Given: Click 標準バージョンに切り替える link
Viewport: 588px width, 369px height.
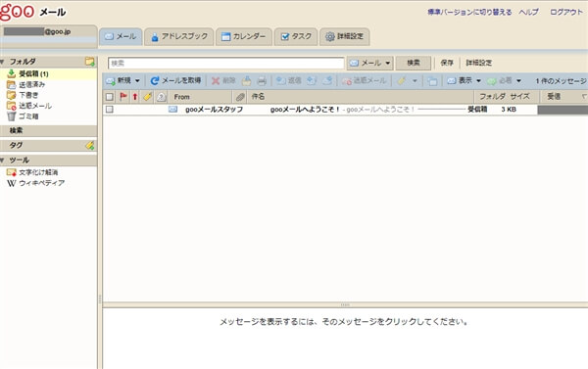Looking at the screenshot, I should pyautogui.click(x=469, y=13).
